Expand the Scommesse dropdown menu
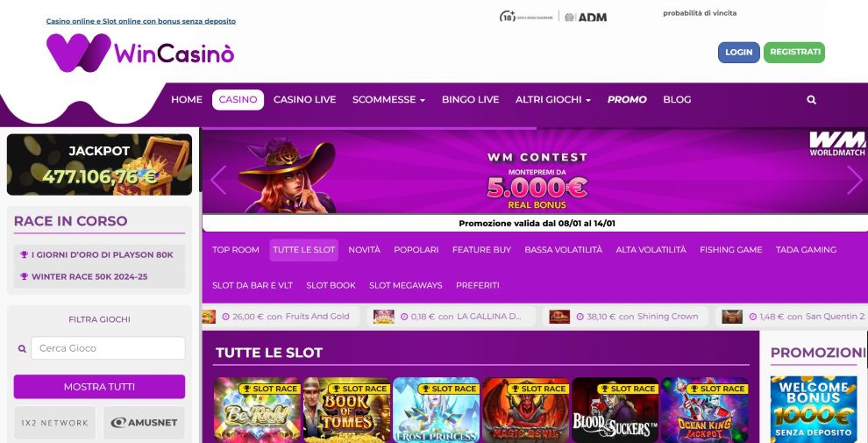The image size is (868, 443). click(388, 100)
